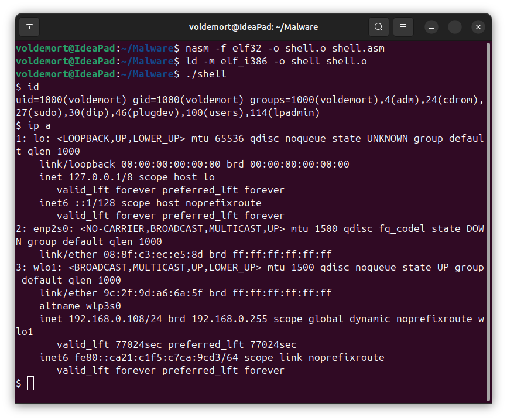
Task: Click the ./shell command text
Action: coord(206,74)
